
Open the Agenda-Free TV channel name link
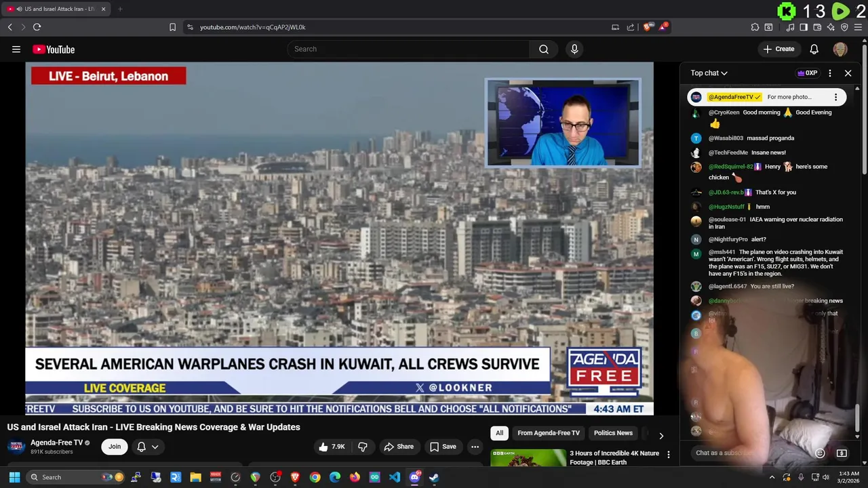(56, 443)
